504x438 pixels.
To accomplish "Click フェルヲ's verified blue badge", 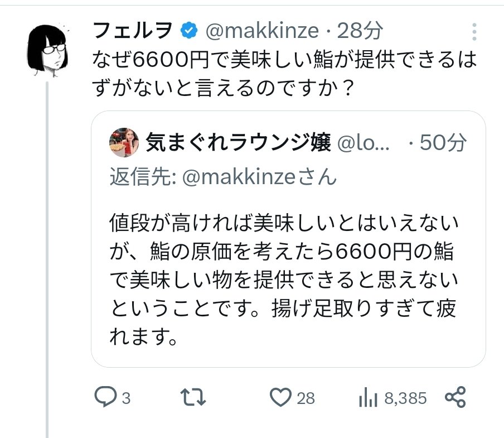I will tap(190, 31).
